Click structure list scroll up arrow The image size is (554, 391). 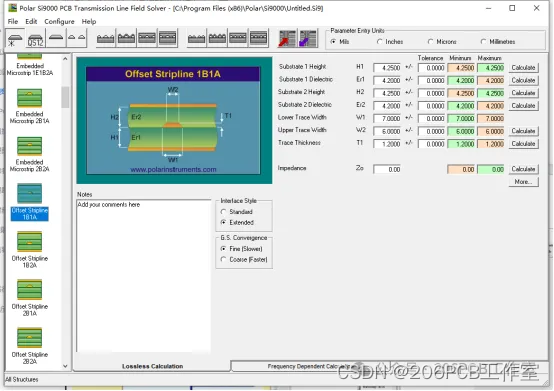65,59
